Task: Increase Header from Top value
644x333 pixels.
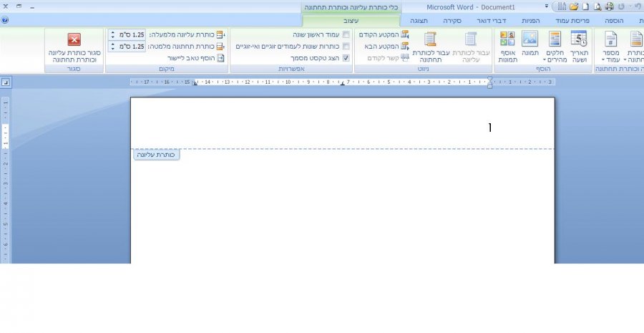Action: (113, 32)
